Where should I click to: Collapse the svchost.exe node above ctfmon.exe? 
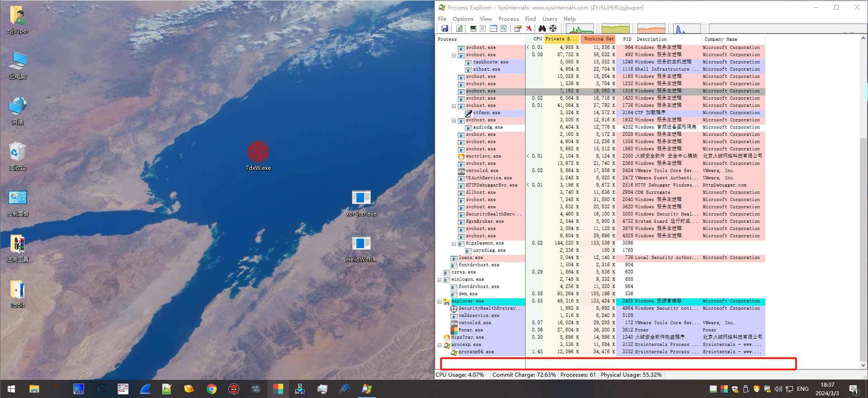click(x=454, y=106)
